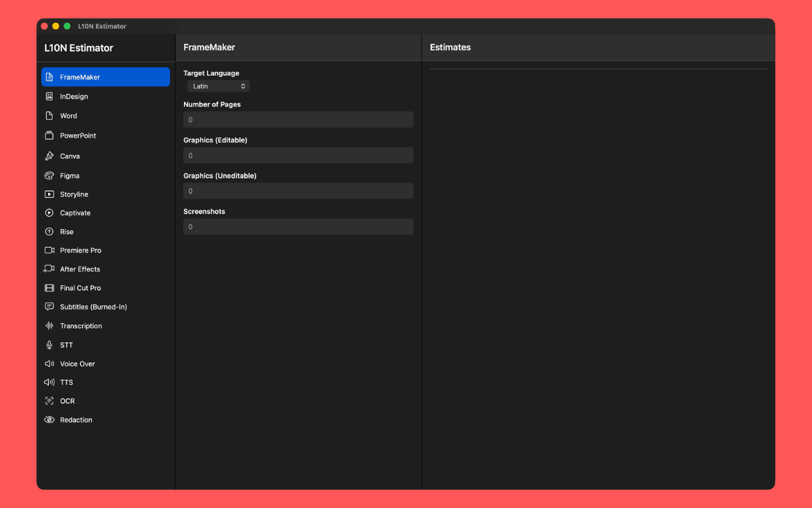
Task: Click the Graphics (Editable) input field
Action: click(x=298, y=155)
